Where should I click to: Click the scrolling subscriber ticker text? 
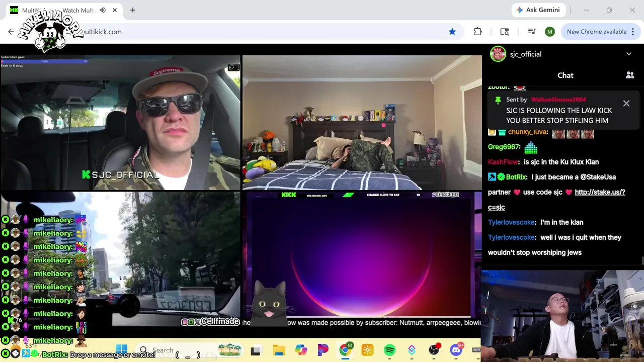(x=361, y=323)
